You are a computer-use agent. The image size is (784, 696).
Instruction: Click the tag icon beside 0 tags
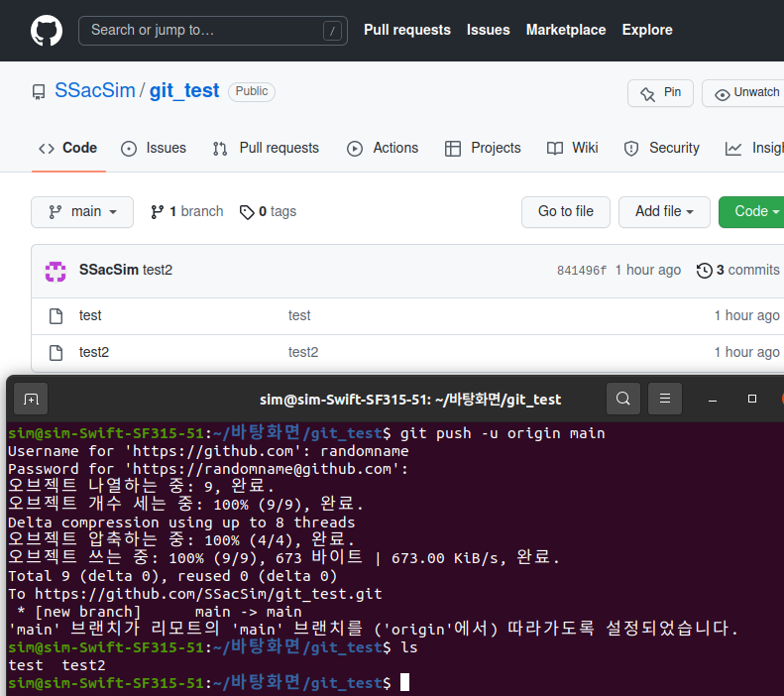point(247,212)
